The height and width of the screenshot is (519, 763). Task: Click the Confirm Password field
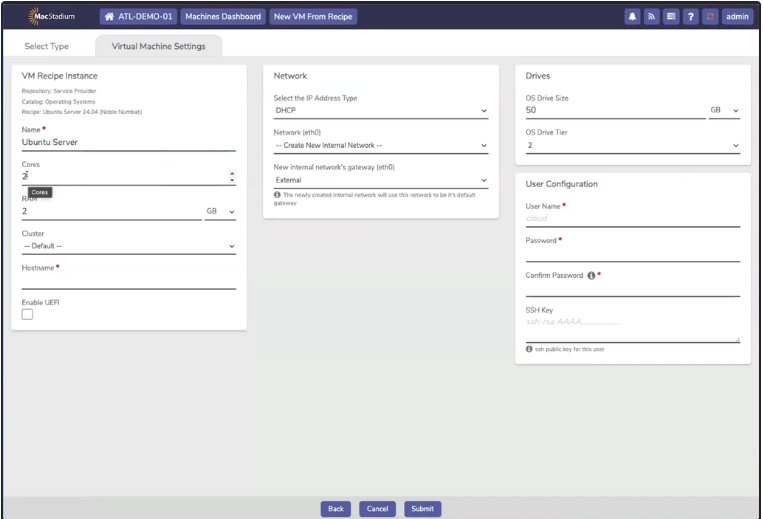(633, 289)
